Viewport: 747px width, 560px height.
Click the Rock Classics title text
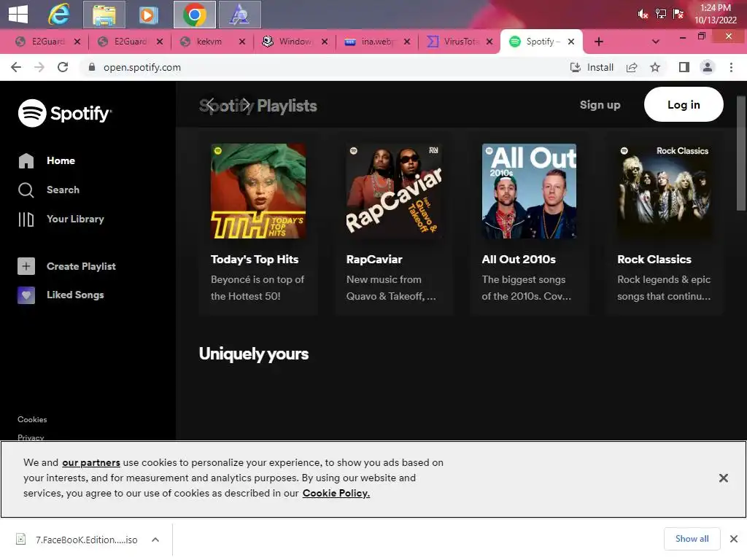pos(654,260)
